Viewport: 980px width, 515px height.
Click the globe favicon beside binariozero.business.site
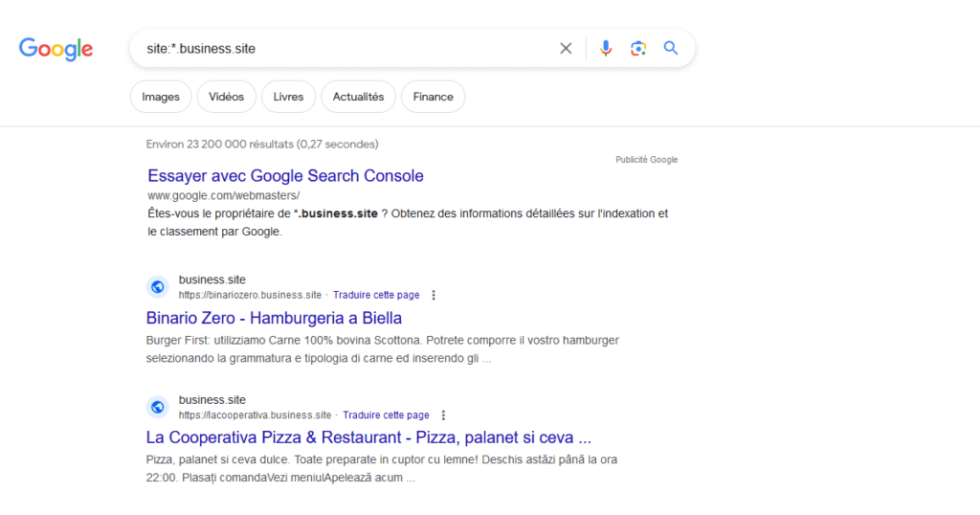coord(158,287)
